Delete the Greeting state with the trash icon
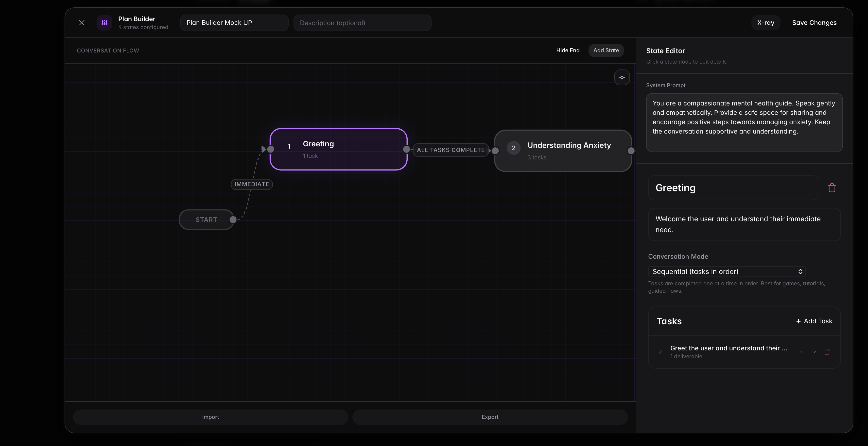 click(x=832, y=188)
